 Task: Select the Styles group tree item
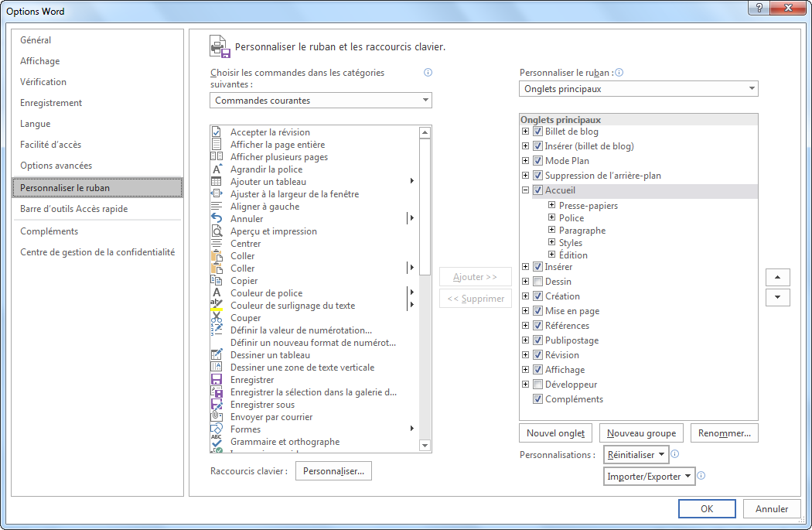pyautogui.click(x=571, y=242)
